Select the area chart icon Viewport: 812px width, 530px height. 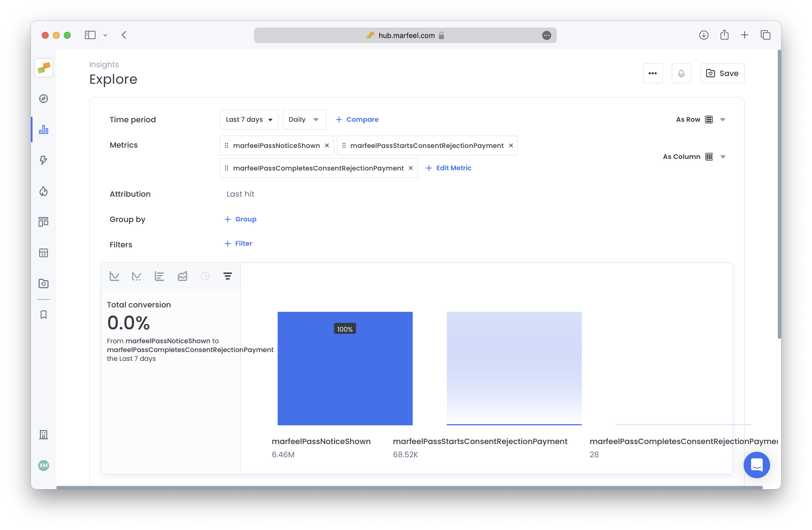tap(182, 276)
